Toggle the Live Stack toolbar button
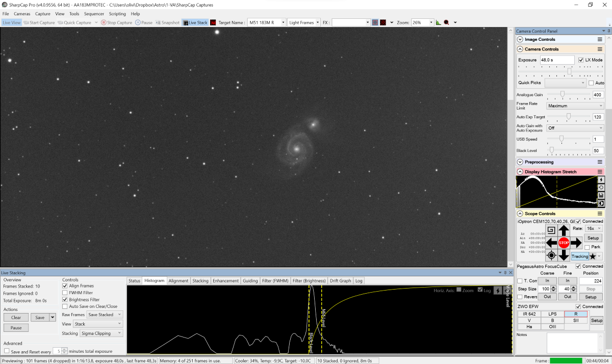Viewport: 612px width, 364px height. pos(195,22)
